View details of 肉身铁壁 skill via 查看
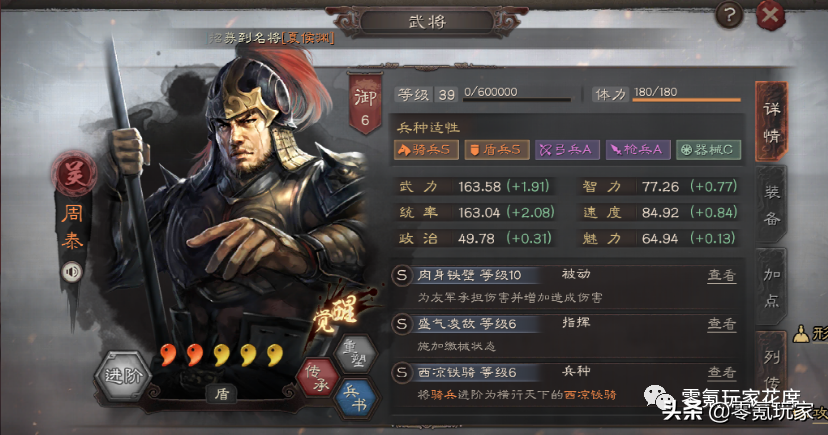The height and width of the screenshot is (435, 828). pyautogui.click(x=722, y=276)
